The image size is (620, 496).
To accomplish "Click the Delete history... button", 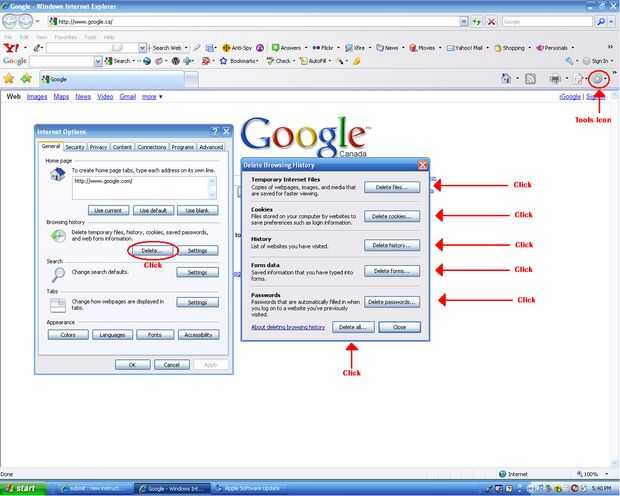I will pyautogui.click(x=391, y=245).
